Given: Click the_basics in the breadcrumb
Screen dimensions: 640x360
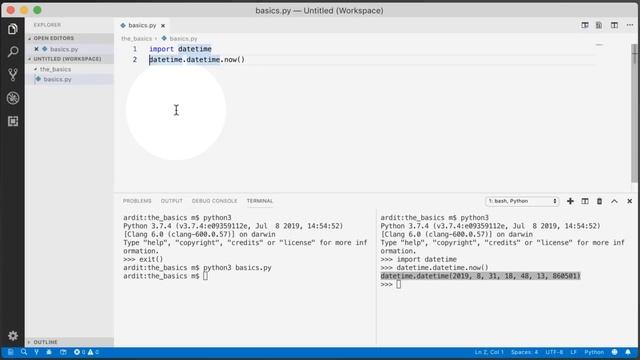Looking at the screenshot, I should pos(136,38).
